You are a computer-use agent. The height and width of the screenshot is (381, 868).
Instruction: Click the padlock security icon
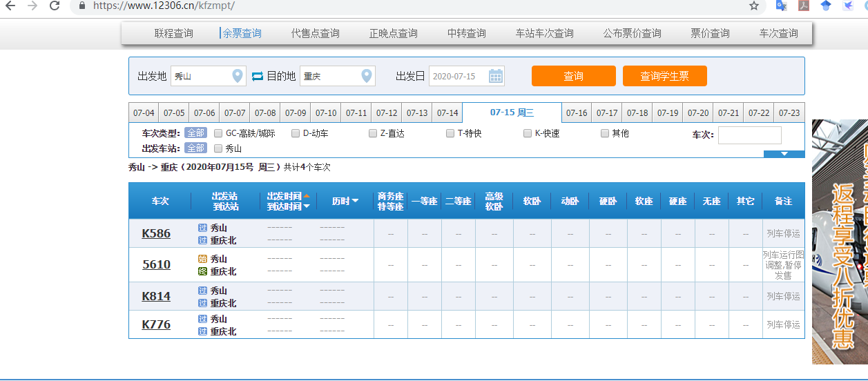click(x=83, y=6)
